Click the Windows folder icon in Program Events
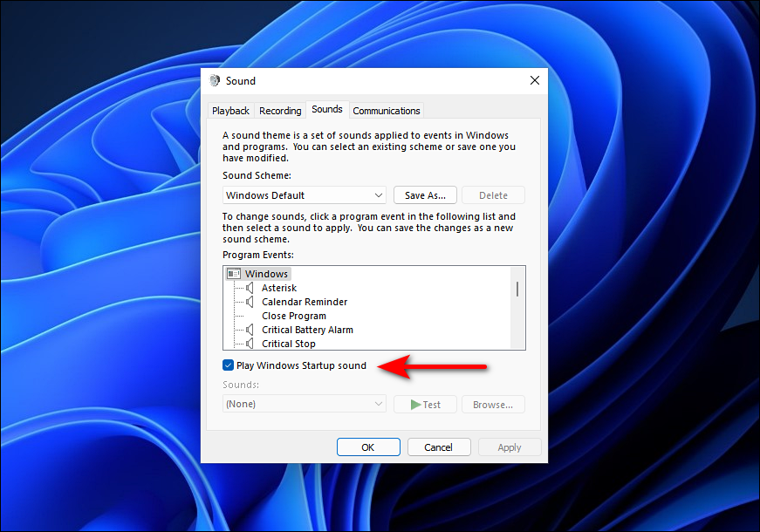This screenshot has height=532, width=760. (233, 273)
